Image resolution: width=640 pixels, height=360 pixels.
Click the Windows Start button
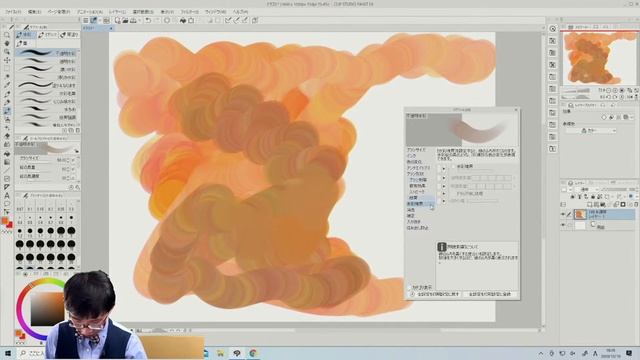(8, 353)
